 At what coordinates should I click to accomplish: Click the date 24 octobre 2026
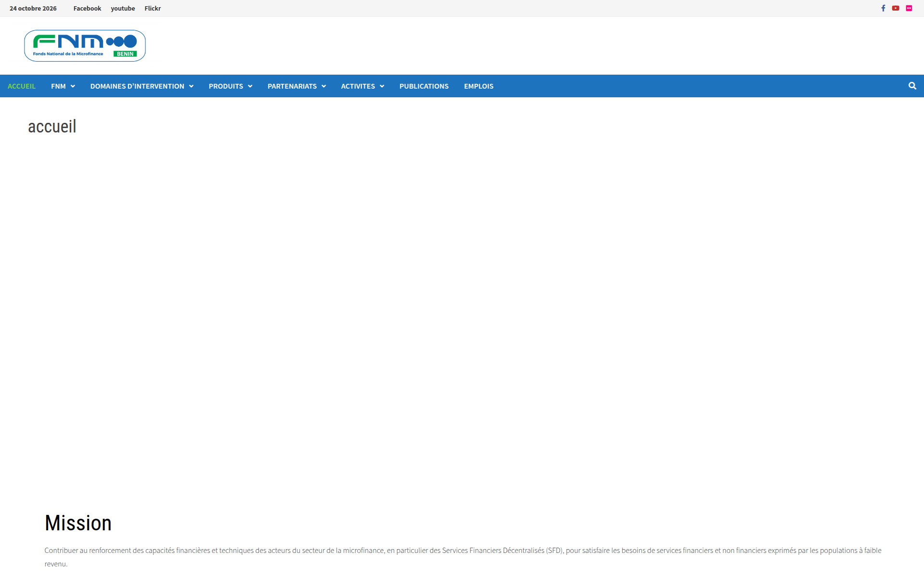[33, 8]
